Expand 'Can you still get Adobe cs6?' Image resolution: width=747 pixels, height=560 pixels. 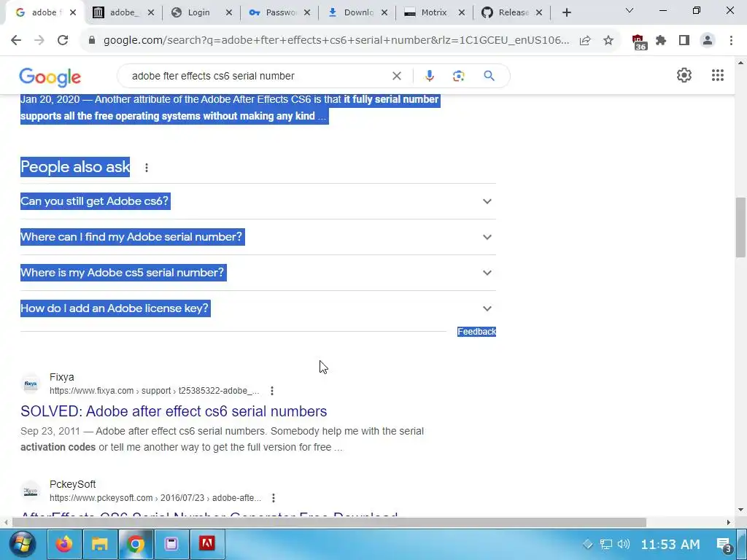258,201
